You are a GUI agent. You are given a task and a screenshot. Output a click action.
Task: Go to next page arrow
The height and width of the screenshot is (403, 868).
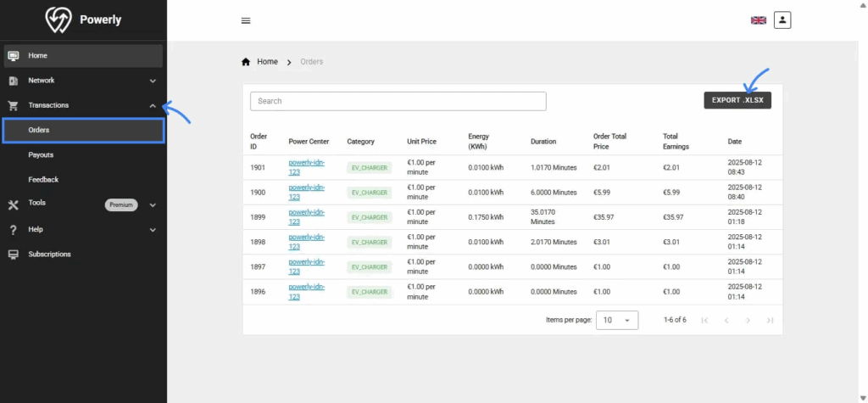pos(748,320)
